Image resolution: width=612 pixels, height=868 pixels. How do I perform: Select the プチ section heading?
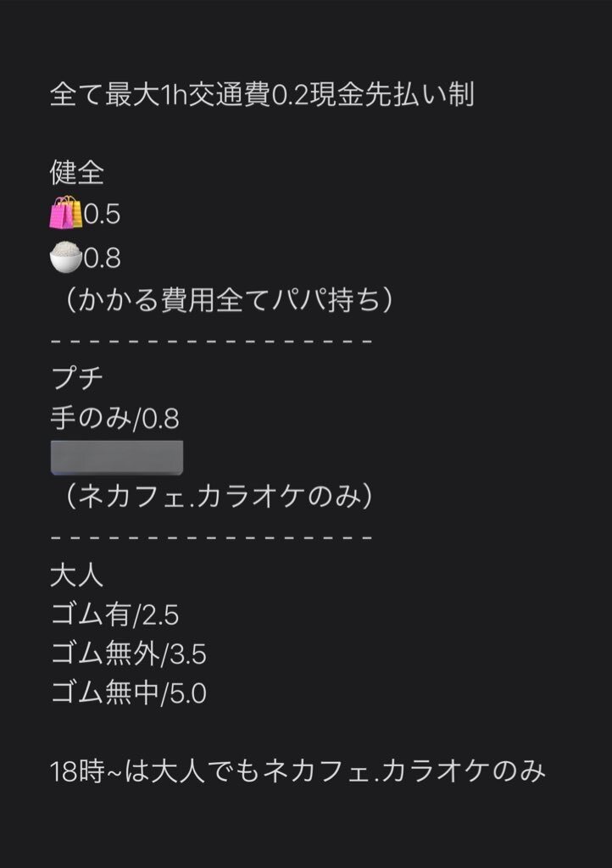pos(77,379)
